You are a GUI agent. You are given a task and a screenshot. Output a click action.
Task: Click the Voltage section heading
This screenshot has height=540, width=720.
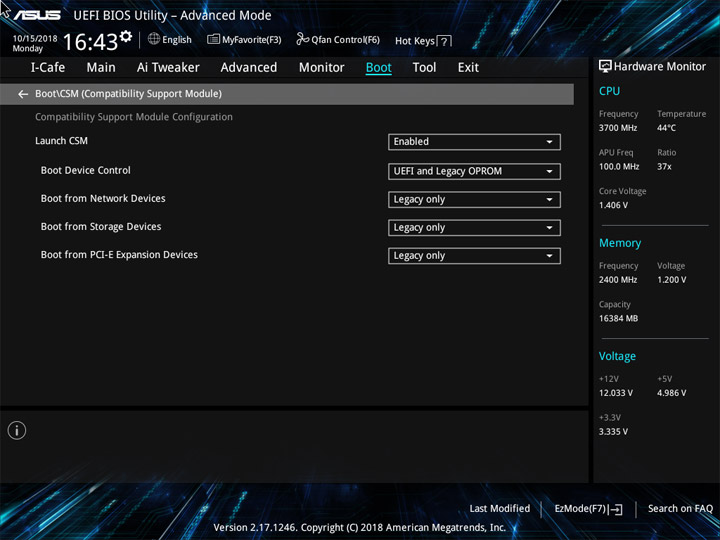[617, 356]
